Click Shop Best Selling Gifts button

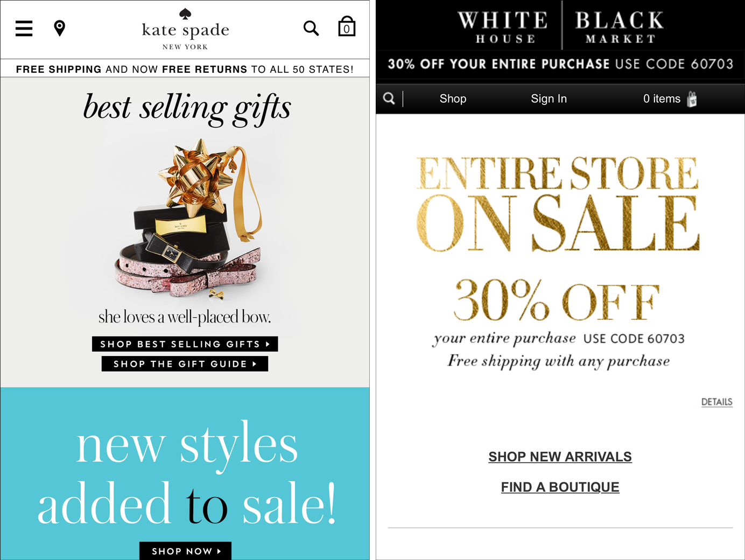tap(185, 344)
